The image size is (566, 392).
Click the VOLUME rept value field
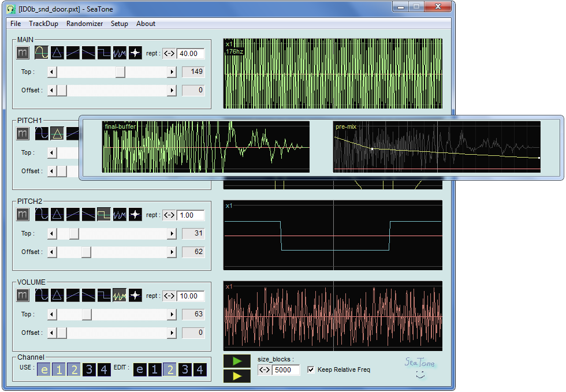pos(190,296)
